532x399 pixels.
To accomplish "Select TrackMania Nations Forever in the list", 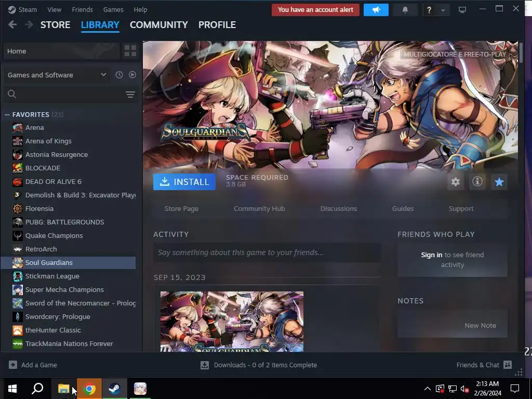I will click(x=68, y=344).
